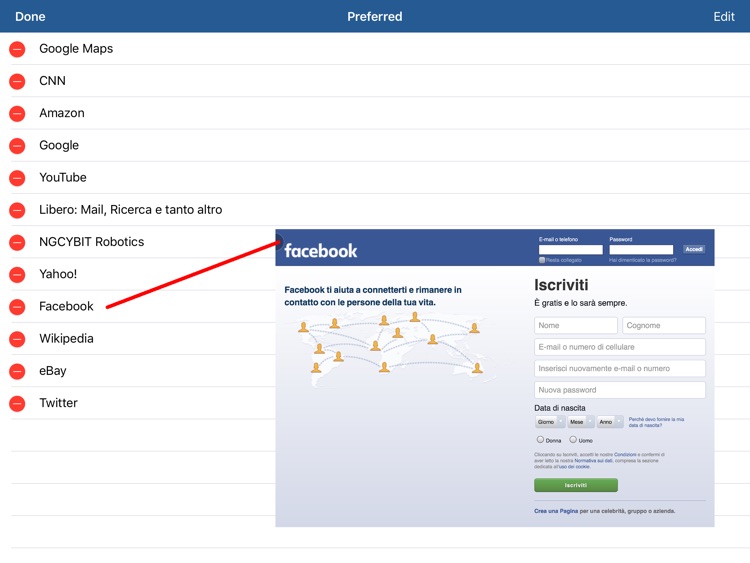Select the Yahoo! bookmark entry

[138, 274]
